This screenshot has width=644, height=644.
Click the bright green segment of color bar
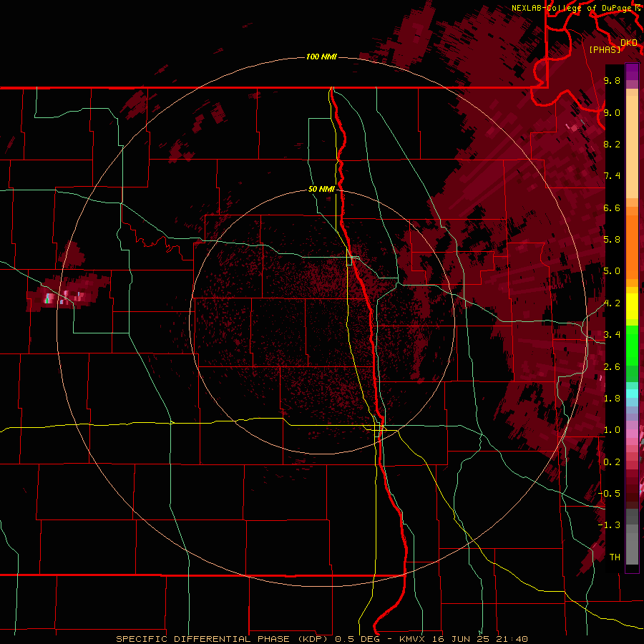point(632,345)
